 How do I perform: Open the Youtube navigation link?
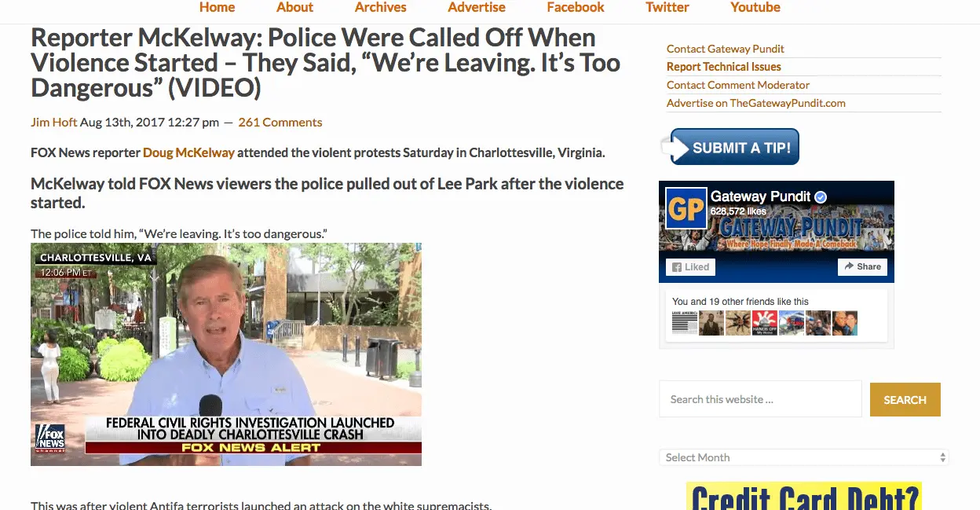point(755,7)
